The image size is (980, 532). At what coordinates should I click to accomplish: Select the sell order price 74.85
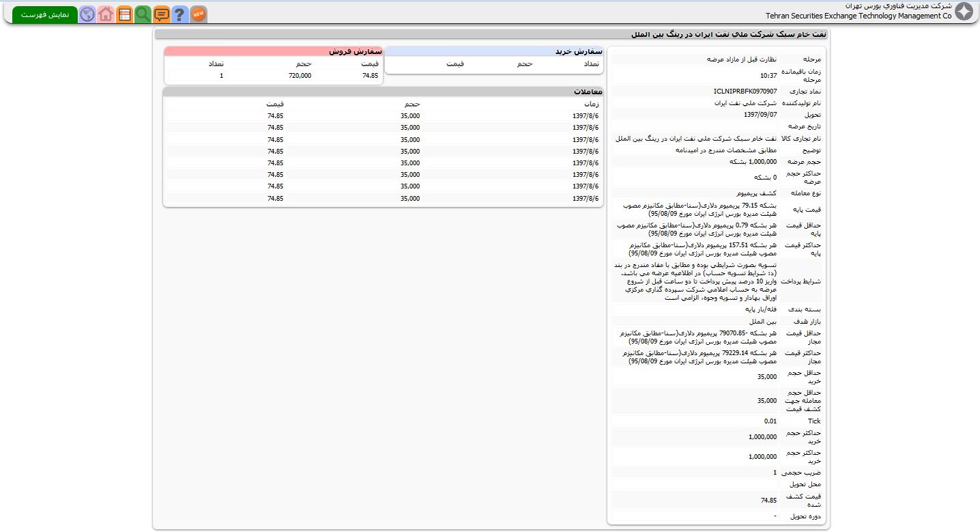tap(371, 76)
